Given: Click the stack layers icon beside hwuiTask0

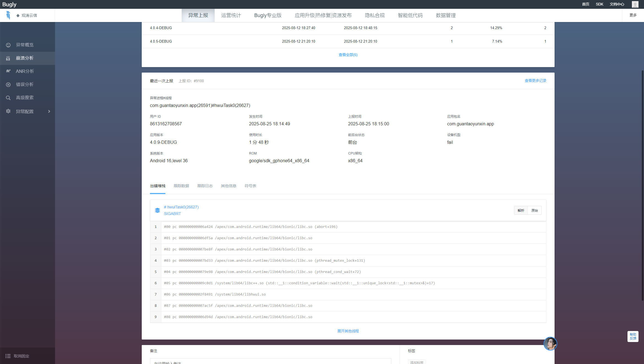Looking at the screenshot, I should tap(157, 210).
